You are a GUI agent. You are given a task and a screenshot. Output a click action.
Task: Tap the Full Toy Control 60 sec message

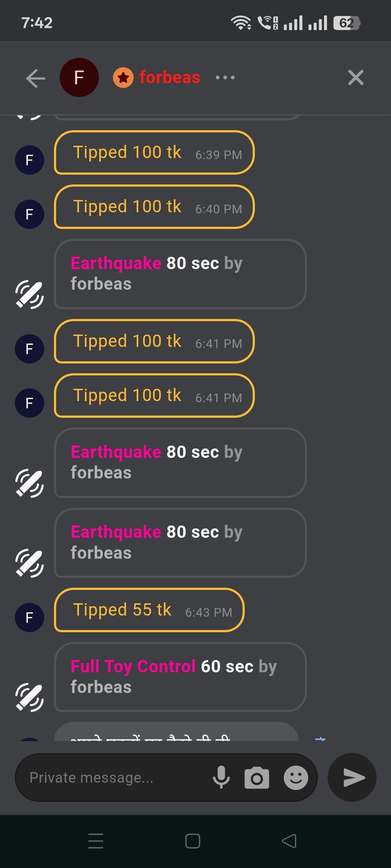[180, 677]
